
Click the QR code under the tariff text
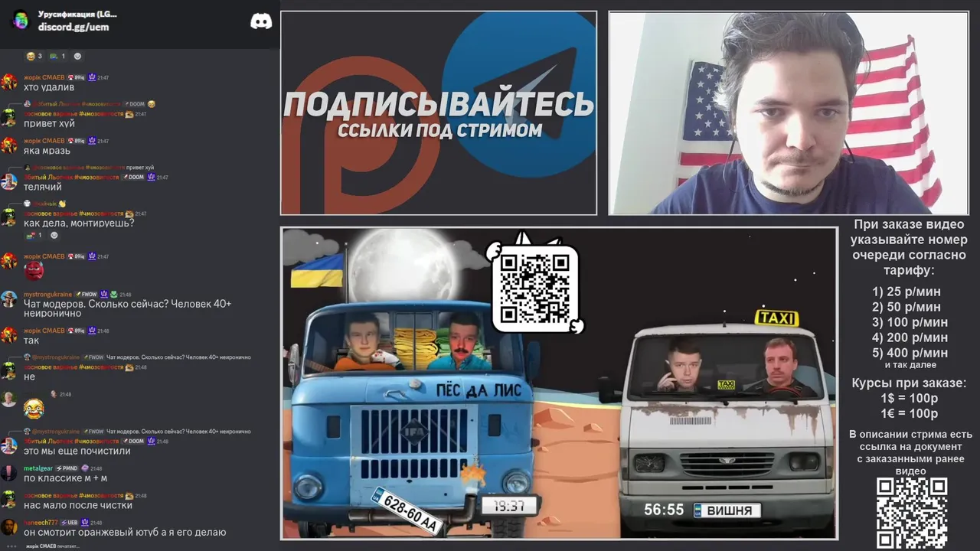912,513
